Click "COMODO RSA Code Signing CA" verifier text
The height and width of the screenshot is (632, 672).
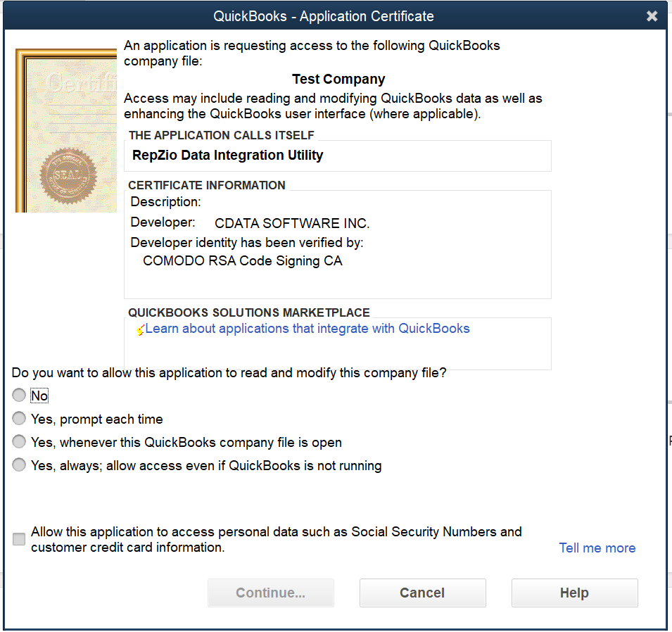coord(243,260)
